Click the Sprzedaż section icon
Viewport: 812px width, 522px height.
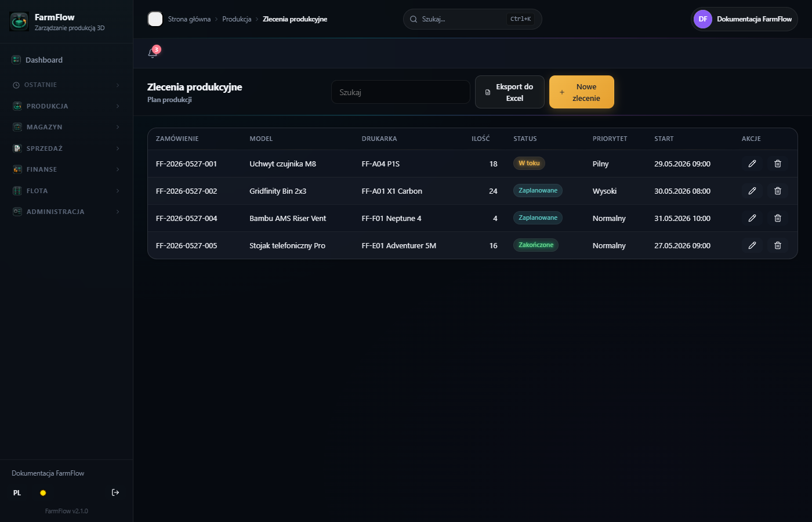coord(17,148)
